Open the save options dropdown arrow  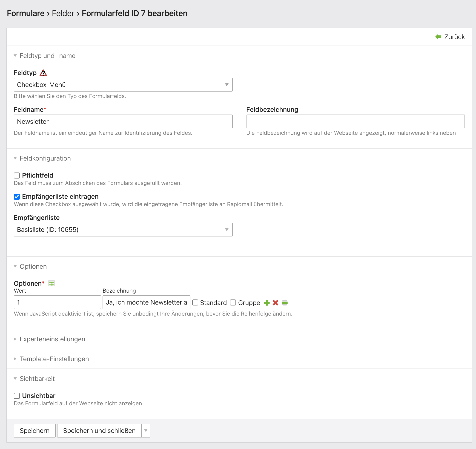pyautogui.click(x=146, y=431)
